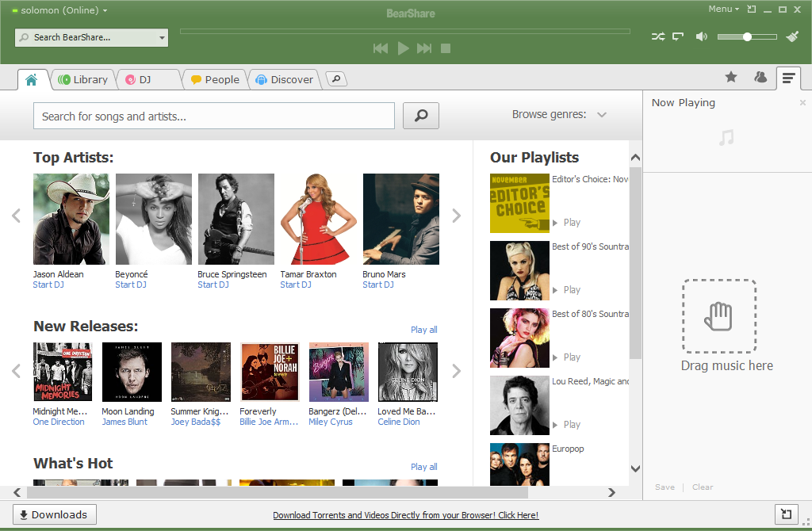The height and width of the screenshot is (531, 812).
Task: Click the horizontal scrollbar right arrow
Action: coord(611,492)
